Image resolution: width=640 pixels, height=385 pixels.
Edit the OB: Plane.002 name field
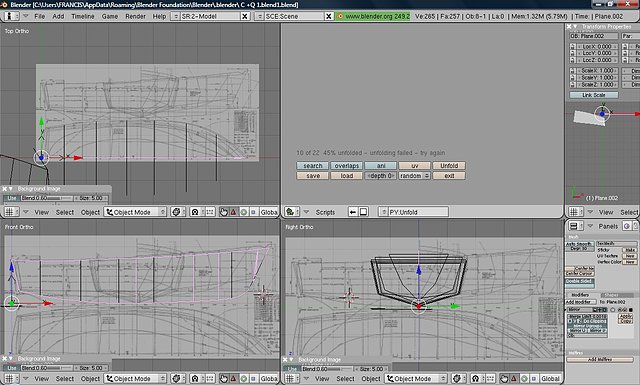pos(594,36)
